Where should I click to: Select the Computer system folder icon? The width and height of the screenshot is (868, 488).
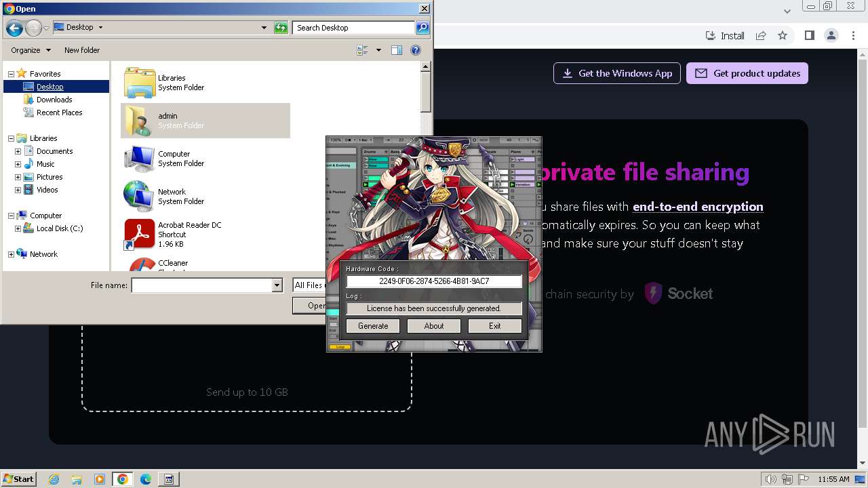coord(140,159)
